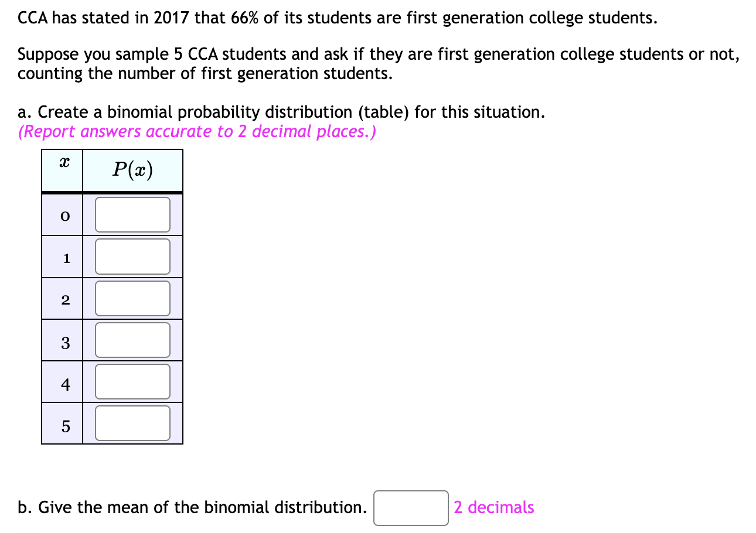This screenshot has width=756, height=533.
Task: Click the P(x) input field for x equals 0
Action: pyautogui.click(x=132, y=214)
